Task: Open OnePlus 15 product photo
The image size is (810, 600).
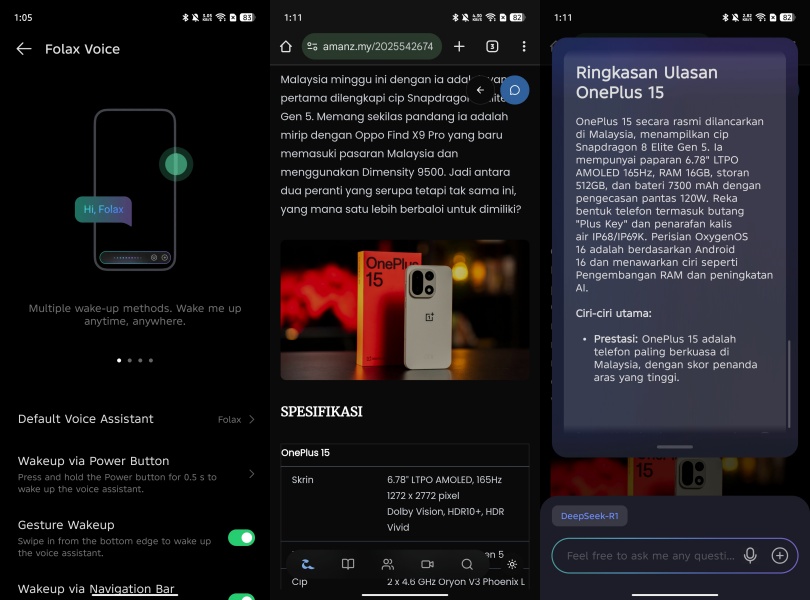Action: 405,310
